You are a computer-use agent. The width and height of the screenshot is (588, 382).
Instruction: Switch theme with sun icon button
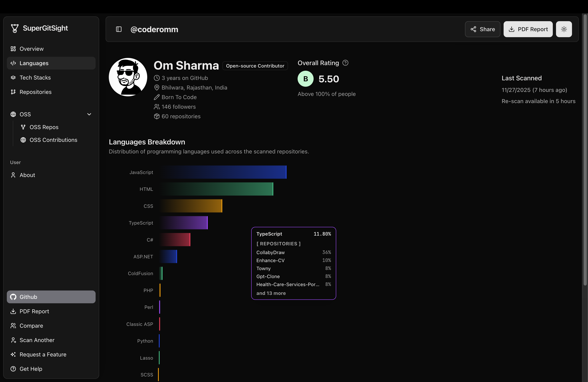(x=564, y=29)
